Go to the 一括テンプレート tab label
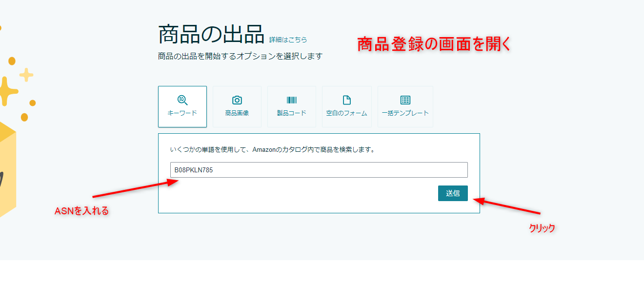This screenshot has width=644, height=288. (x=405, y=113)
